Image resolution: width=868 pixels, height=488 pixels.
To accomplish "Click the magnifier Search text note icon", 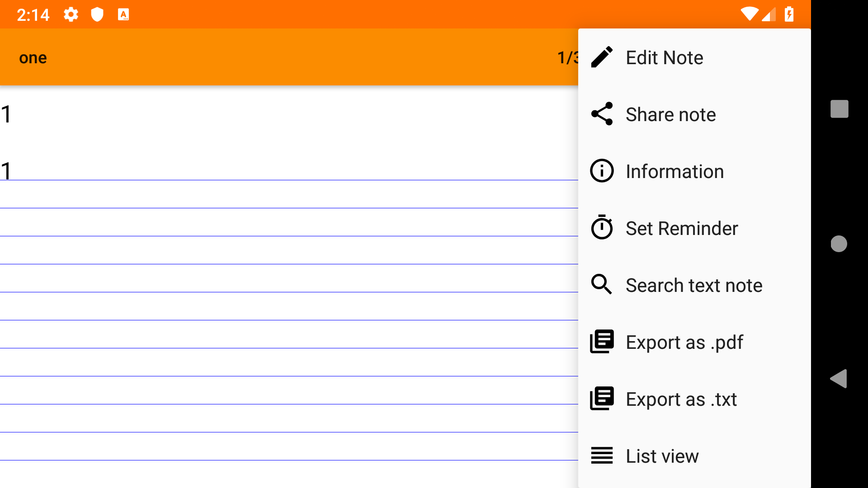I will tap(602, 285).
